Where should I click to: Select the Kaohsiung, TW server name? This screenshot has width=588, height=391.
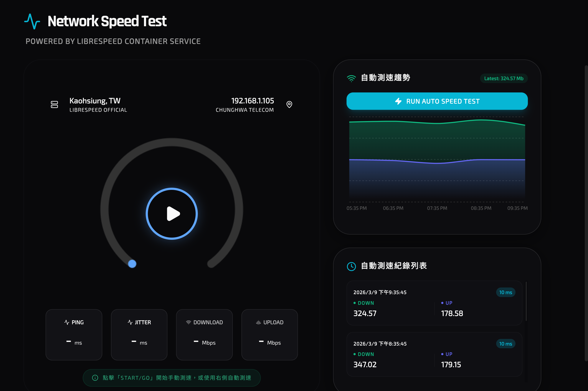[x=95, y=101]
